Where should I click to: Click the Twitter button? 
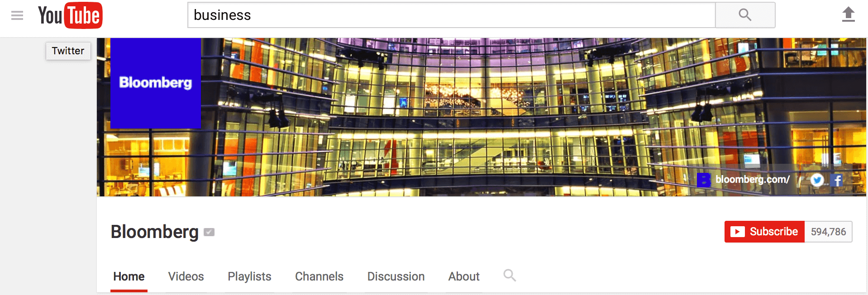[68, 51]
